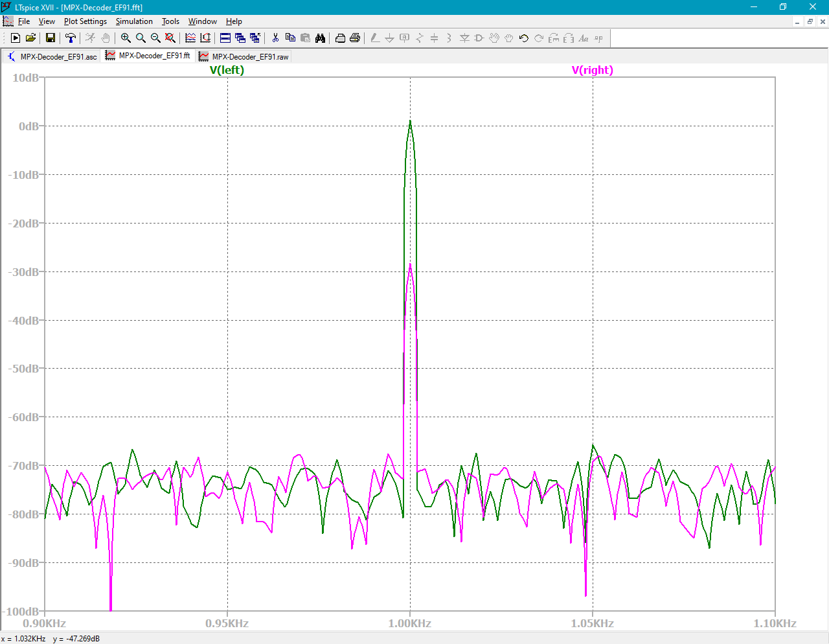The width and height of the screenshot is (829, 644).
Task: Click the printer Print icon
Action: (355, 38)
